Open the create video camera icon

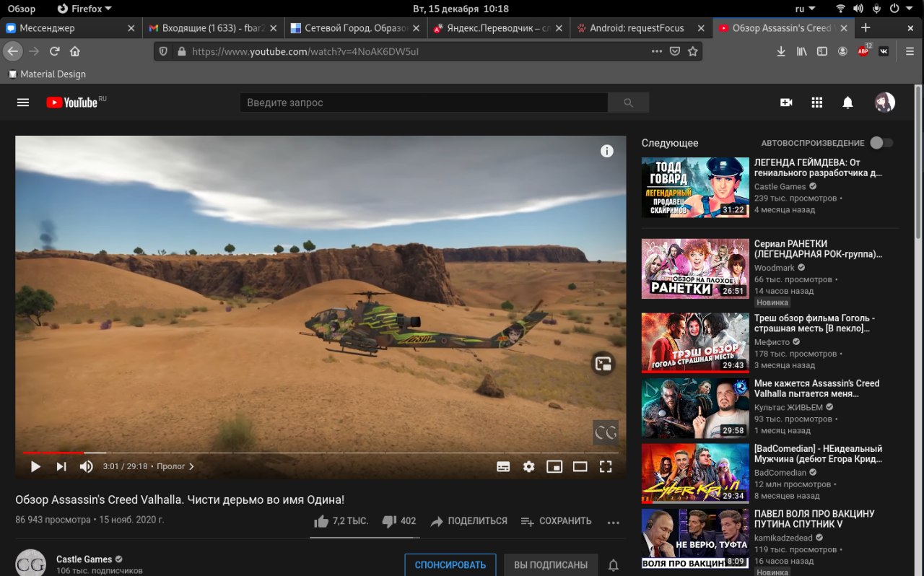point(786,102)
